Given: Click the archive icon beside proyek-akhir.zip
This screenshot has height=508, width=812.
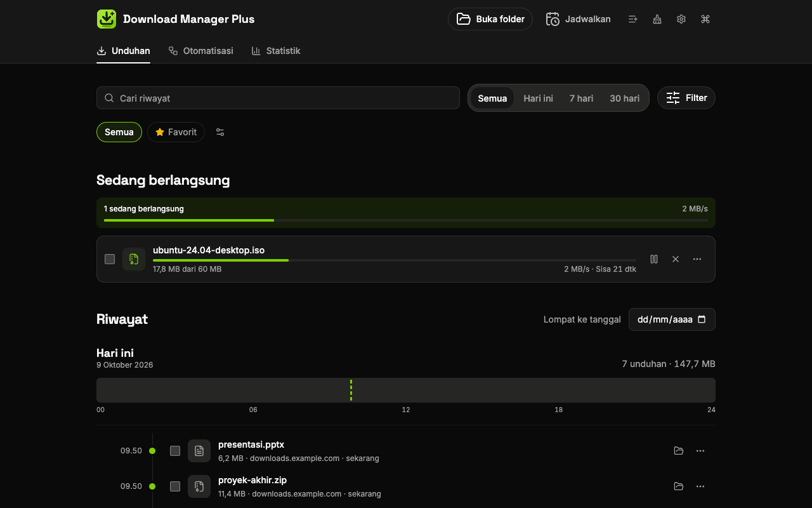Looking at the screenshot, I should point(199,486).
